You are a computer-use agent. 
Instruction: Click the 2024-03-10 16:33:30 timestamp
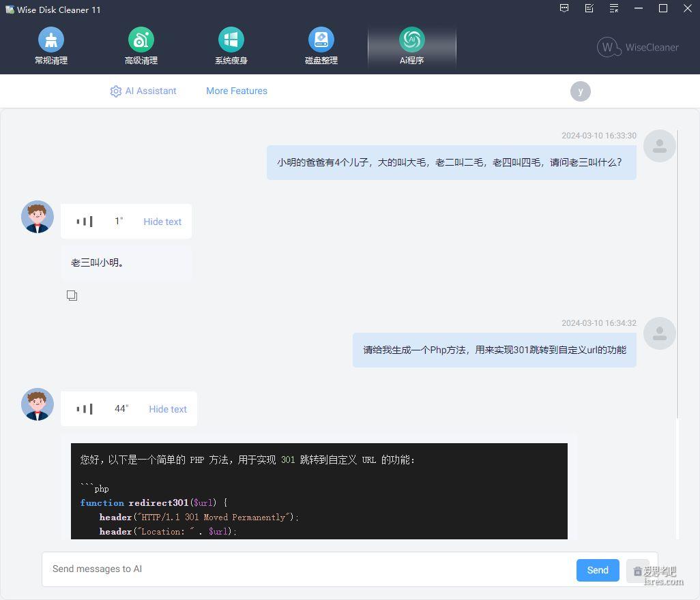coord(598,136)
